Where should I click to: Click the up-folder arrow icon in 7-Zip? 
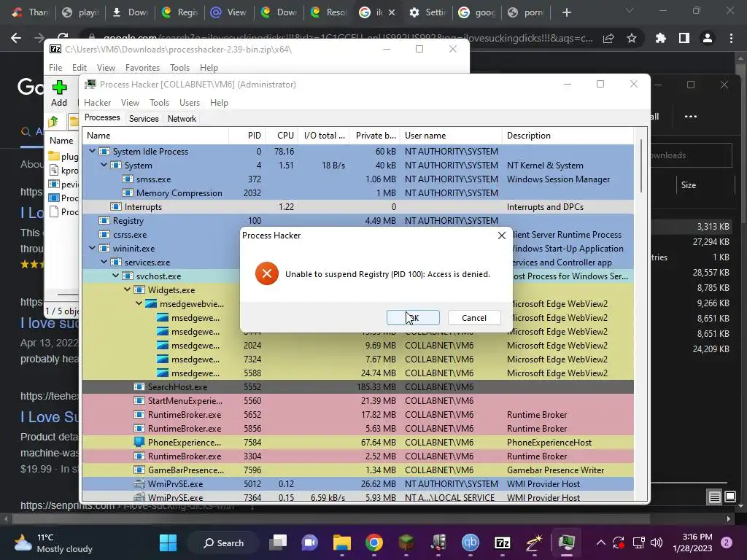[x=53, y=122]
